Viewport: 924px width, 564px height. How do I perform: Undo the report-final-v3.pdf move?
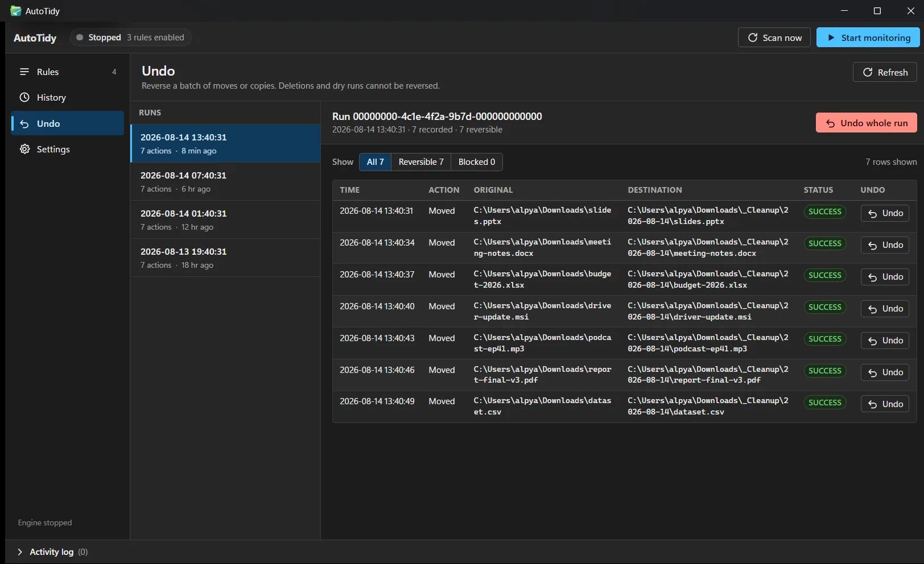[x=885, y=372]
